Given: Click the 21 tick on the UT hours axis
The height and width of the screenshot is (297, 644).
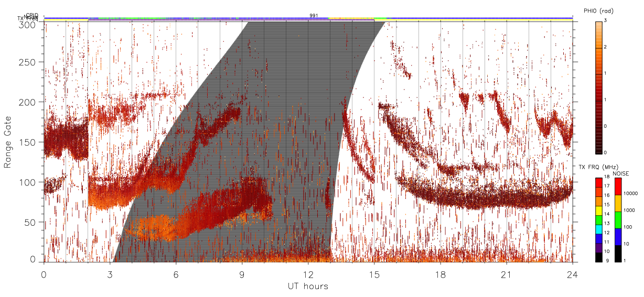Looking at the screenshot, I should click(507, 274).
